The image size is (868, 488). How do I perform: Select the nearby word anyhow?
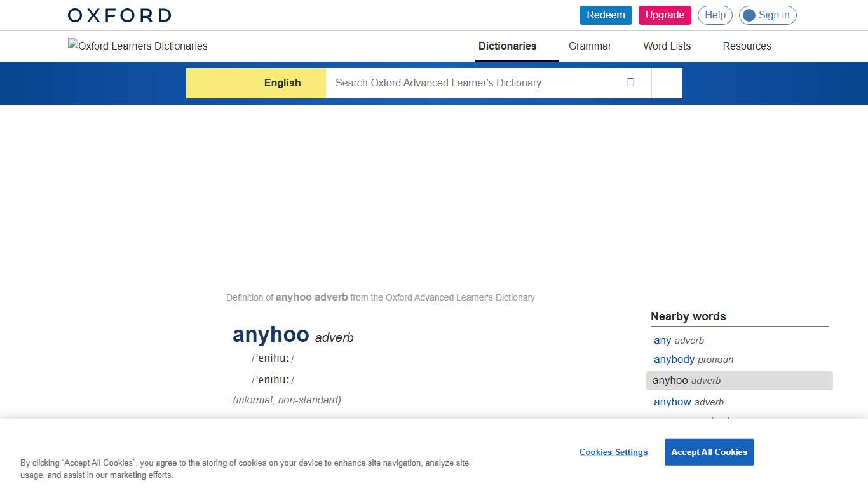[x=672, y=402]
